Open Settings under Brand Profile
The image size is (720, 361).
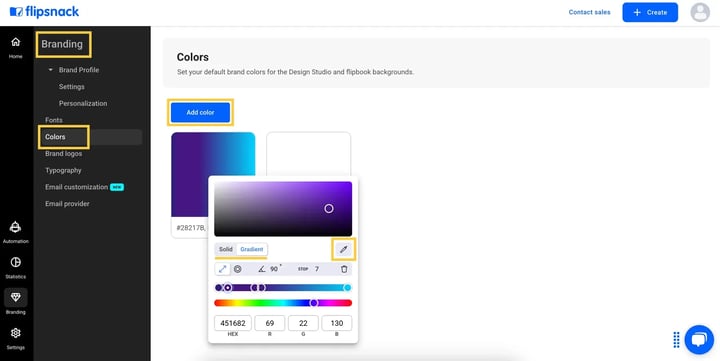click(x=72, y=87)
